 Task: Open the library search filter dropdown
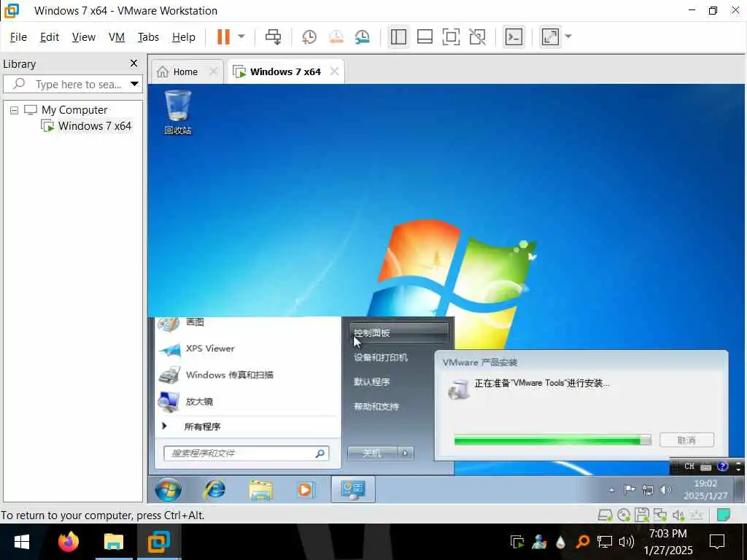(x=134, y=85)
